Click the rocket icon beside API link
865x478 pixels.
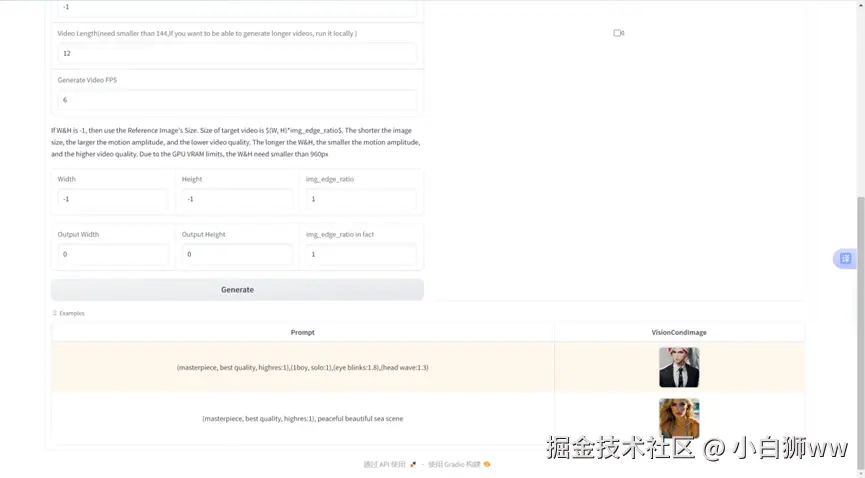point(413,464)
